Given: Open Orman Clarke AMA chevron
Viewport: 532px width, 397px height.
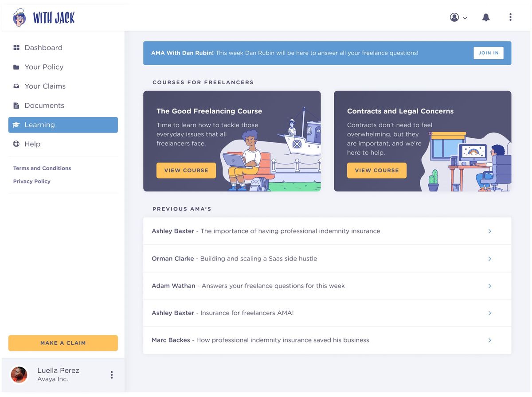Looking at the screenshot, I should click(490, 259).
